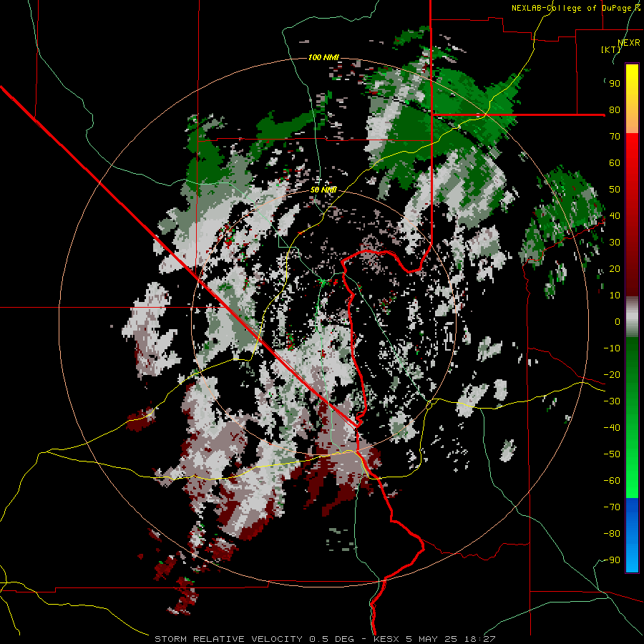Click the 60 value on velocity scale
This screenshot has height=644, width=644.
(x=615, y=163)
